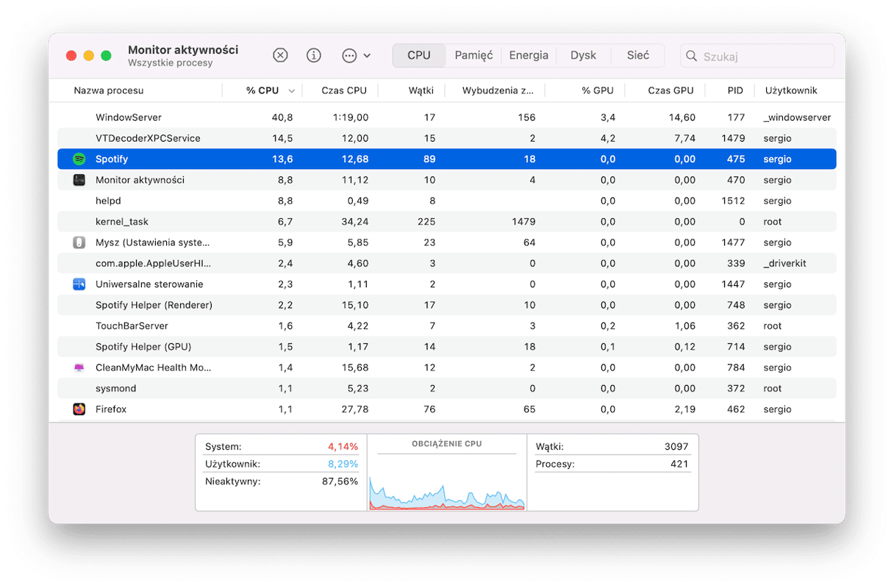
Task: Sort by Nazwa procesu column
Action: [109, 90]
